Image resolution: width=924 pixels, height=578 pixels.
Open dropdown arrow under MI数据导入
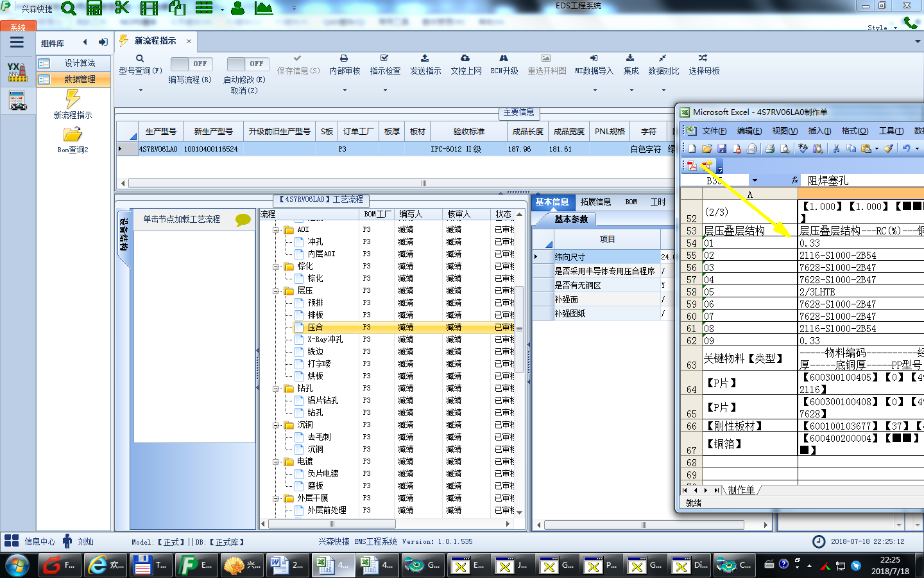point(594,91)
